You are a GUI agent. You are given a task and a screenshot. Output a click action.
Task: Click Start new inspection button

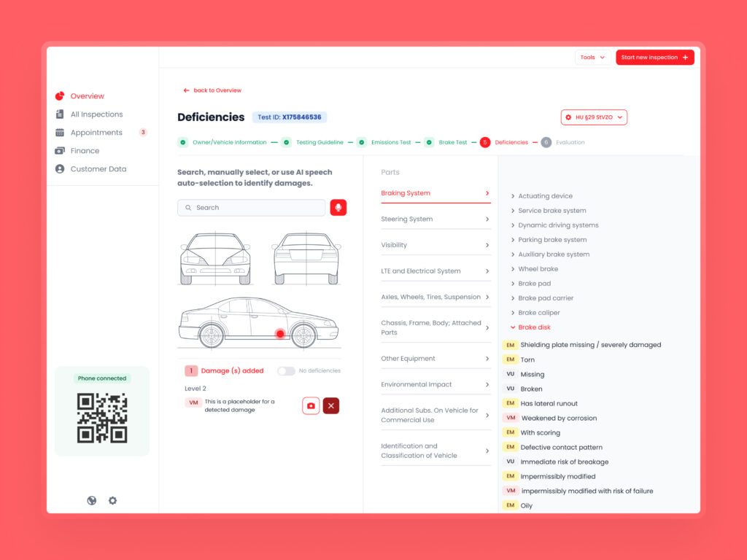coord(654,58)
